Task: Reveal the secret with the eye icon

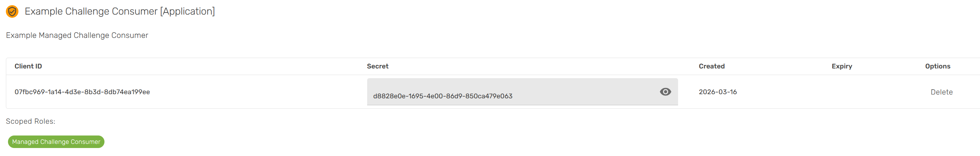Action: (x=665, y=92)
